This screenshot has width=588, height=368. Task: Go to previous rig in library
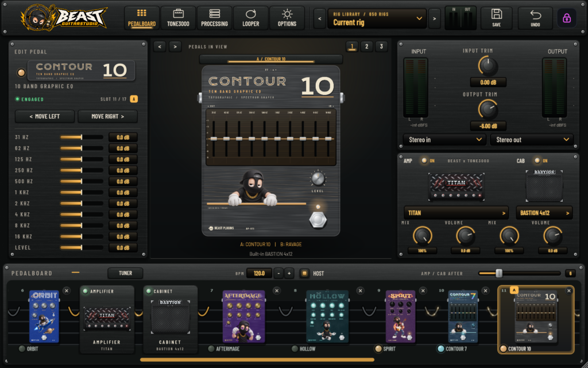[319, 18]
